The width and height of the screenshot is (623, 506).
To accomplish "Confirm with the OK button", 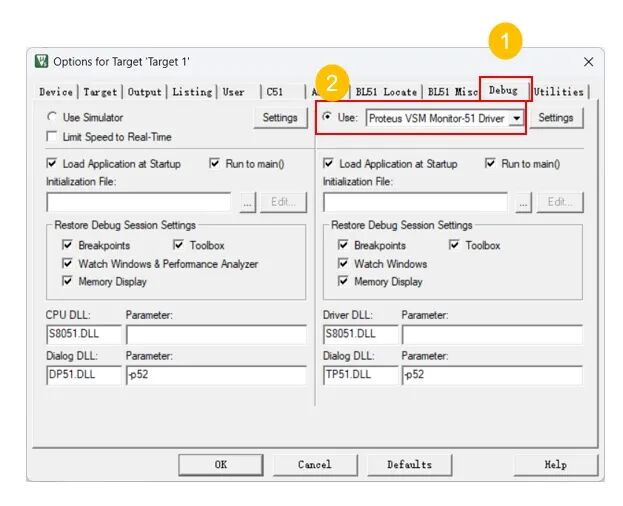I will pyautogui.click(x=221, y=465).
